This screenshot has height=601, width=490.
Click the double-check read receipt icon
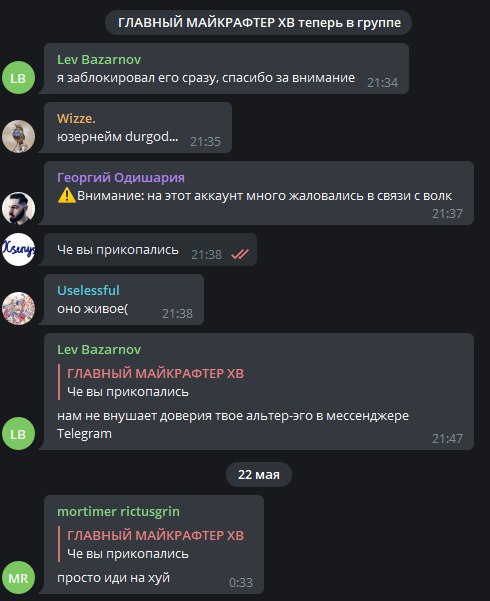click(x=240, y=254)
